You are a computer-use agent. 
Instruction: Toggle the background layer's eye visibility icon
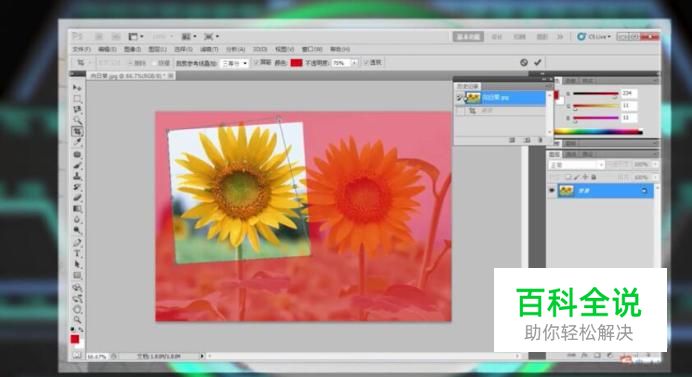coord(552,191)
